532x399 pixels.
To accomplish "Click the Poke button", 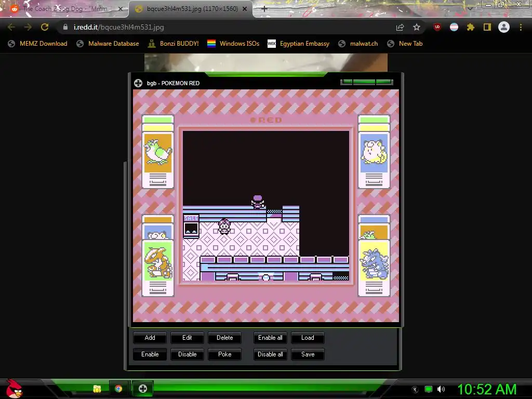I will (x=224, y=354).
